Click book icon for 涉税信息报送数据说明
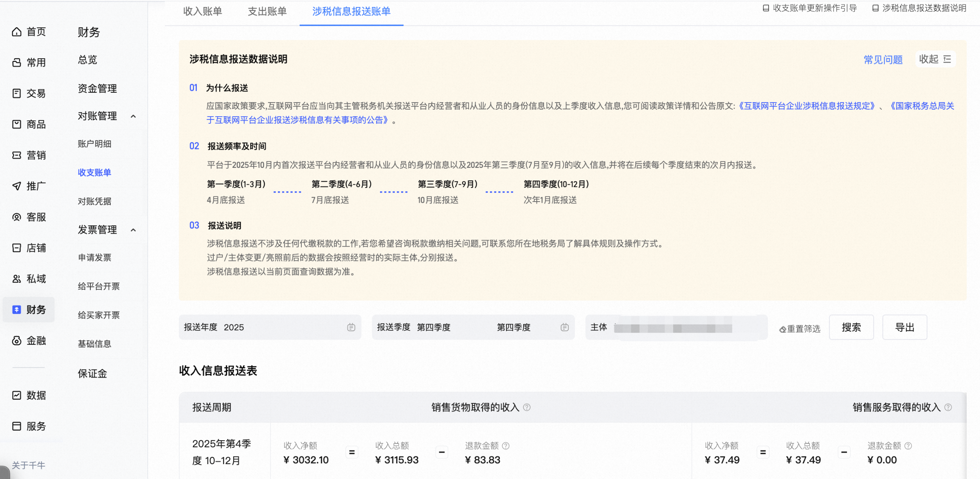Screen dimensions: 980x479 coord(876,8)
